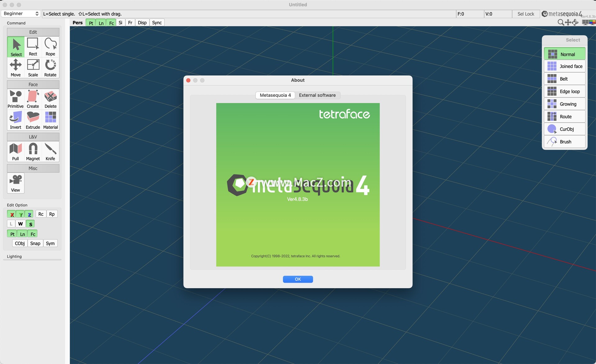Click the Metasequoia 4 about tab

[275, 95]
